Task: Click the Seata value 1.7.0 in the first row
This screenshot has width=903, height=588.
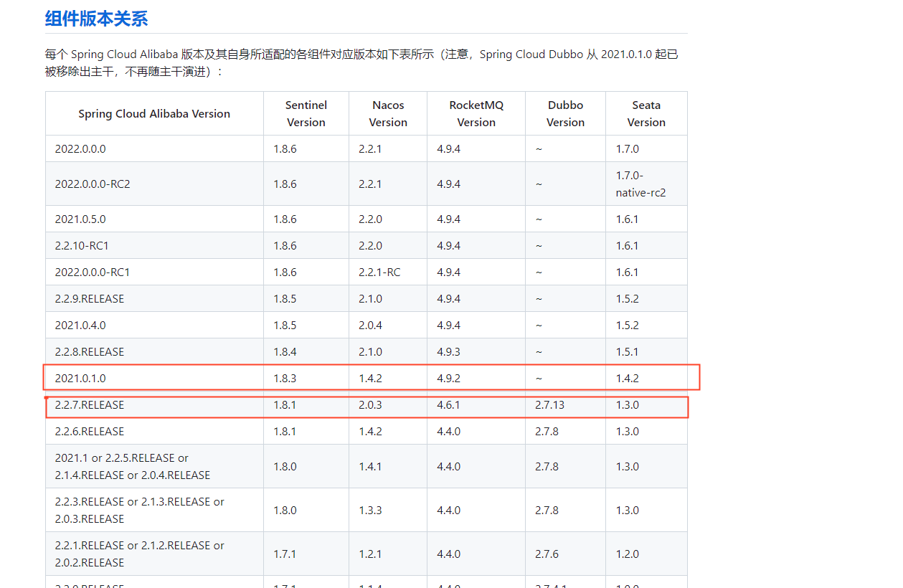Action: (x=627, y=148)
